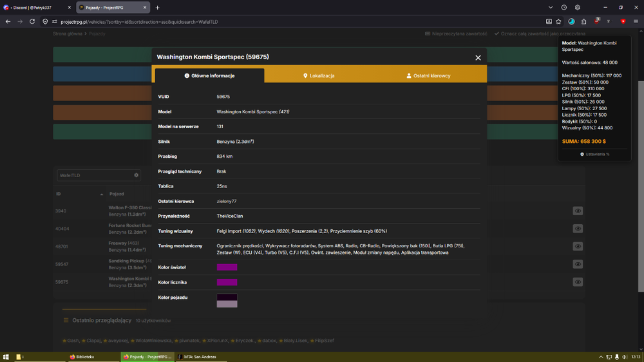Viewport: 644px width, 362px height.
Task: Show hidden system tray icons
Action: pos(600,357)
